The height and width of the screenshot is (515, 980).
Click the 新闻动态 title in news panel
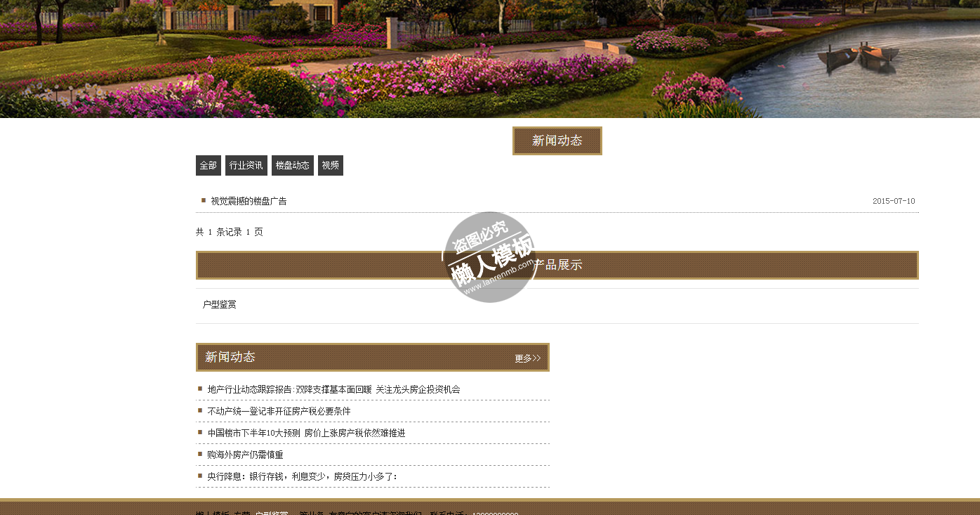point(230,357)
